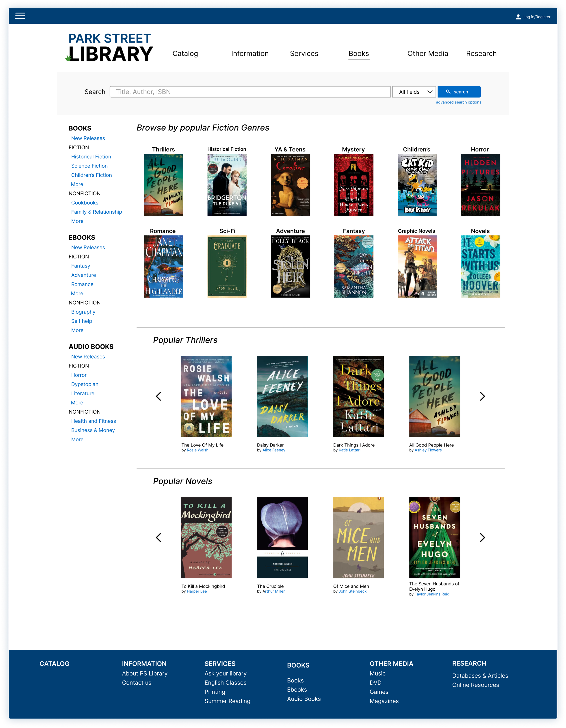
Task: Expand More under Books Fiction sidebar
Action: pyautogui.click(x=77, y=184)
